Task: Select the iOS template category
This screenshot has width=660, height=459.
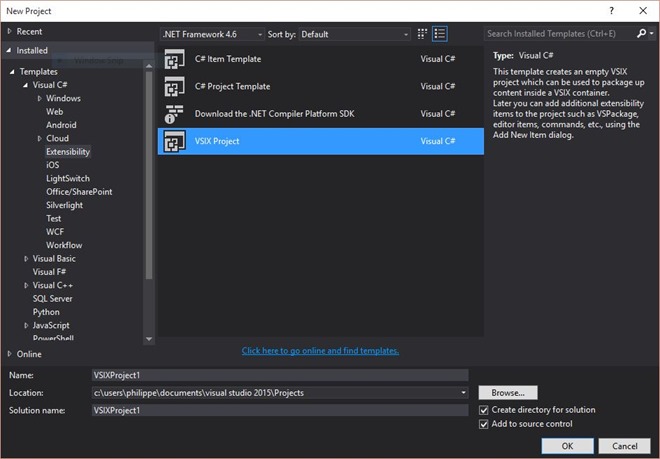Action: pyautogui.click(x=53, y=165)
